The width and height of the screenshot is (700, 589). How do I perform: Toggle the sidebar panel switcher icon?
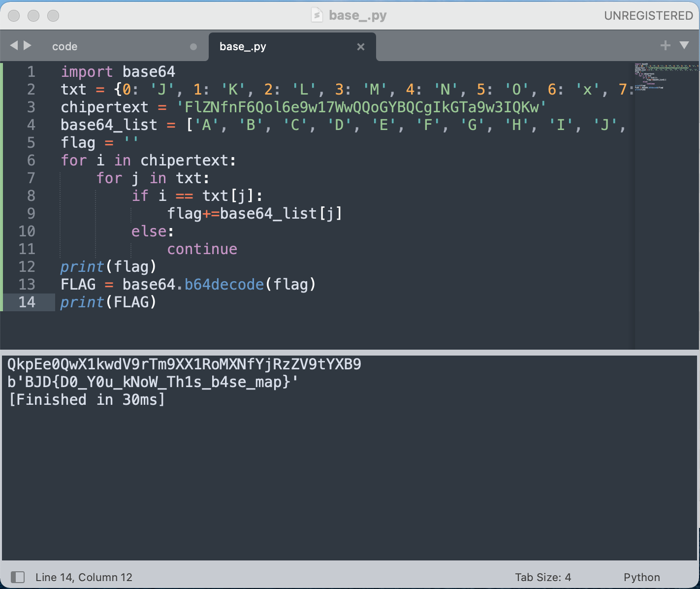[x=18, y=577]
